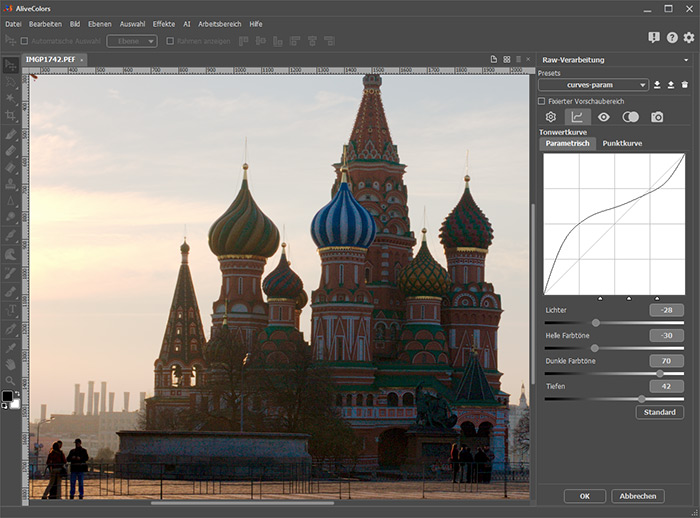
Task: Open the Effekte menu
Action: 164,24
